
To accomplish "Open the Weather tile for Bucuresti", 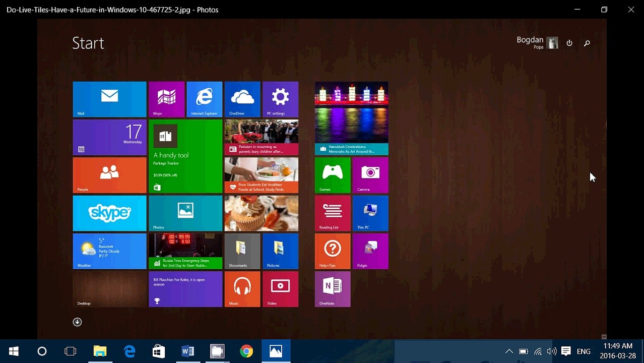I will click(109, 251).
